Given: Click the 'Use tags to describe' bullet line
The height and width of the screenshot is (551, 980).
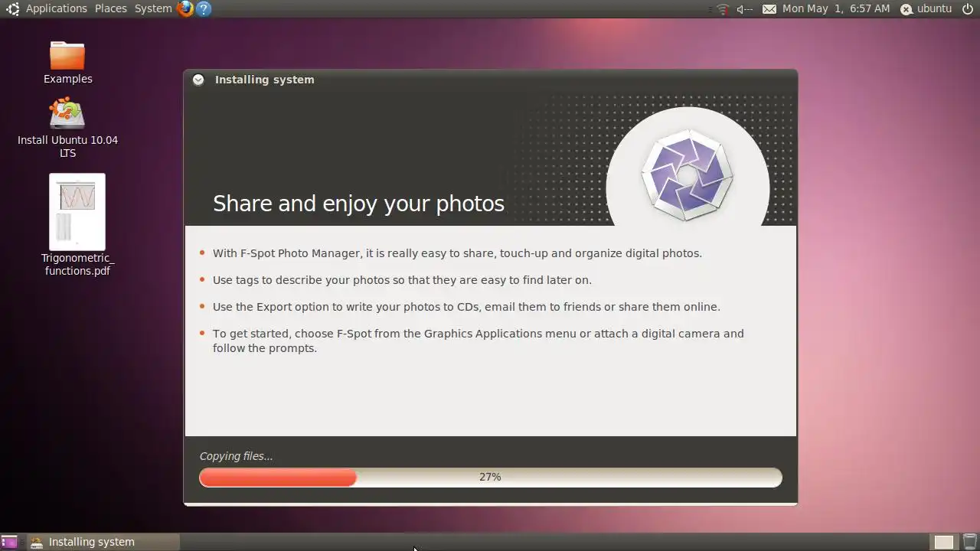Looking at the screenshot, I should (x=402, y=280).
